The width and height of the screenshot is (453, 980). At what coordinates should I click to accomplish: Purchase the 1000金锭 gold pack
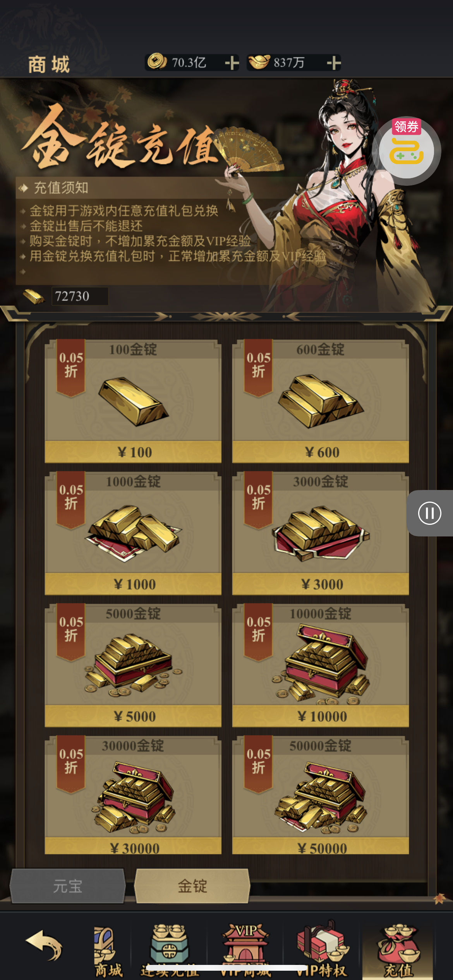coord(133,533)
